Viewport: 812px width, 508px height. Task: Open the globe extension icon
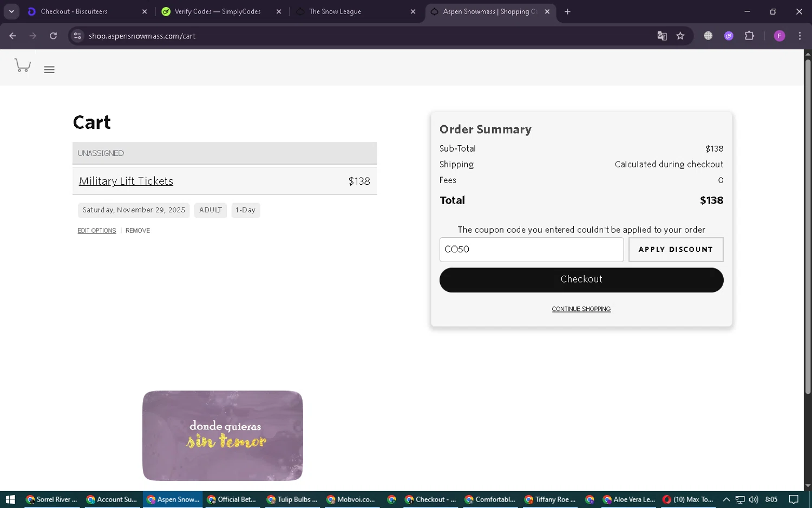[x=708, y=36]
